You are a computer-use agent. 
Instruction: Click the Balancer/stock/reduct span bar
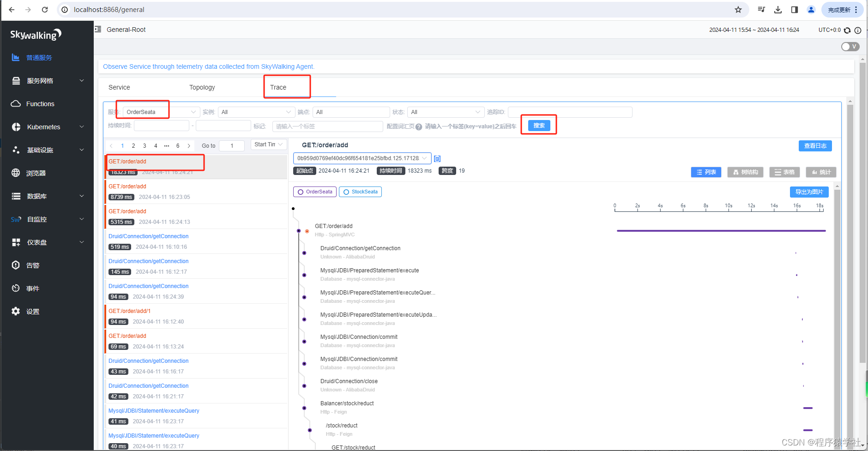point(808,408)
